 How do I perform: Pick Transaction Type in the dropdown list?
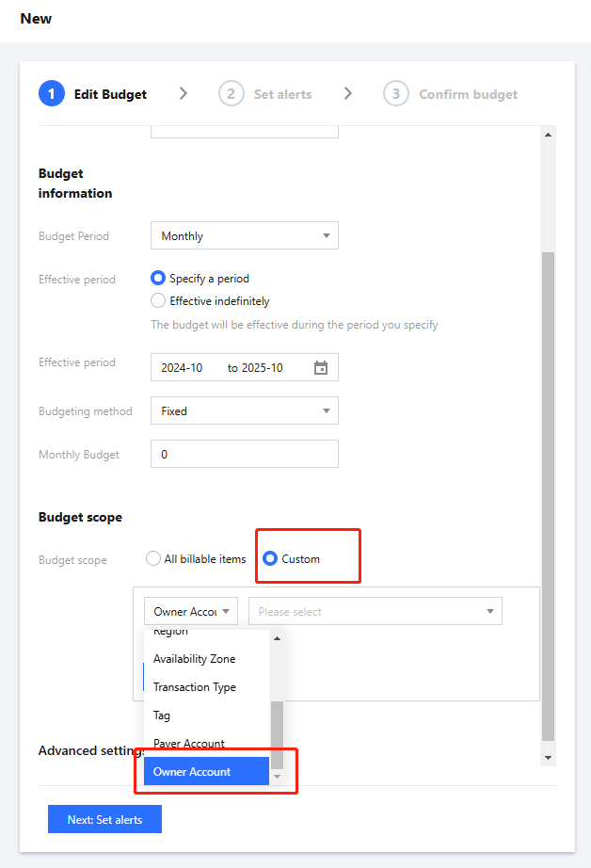click(x=195, y=687)
